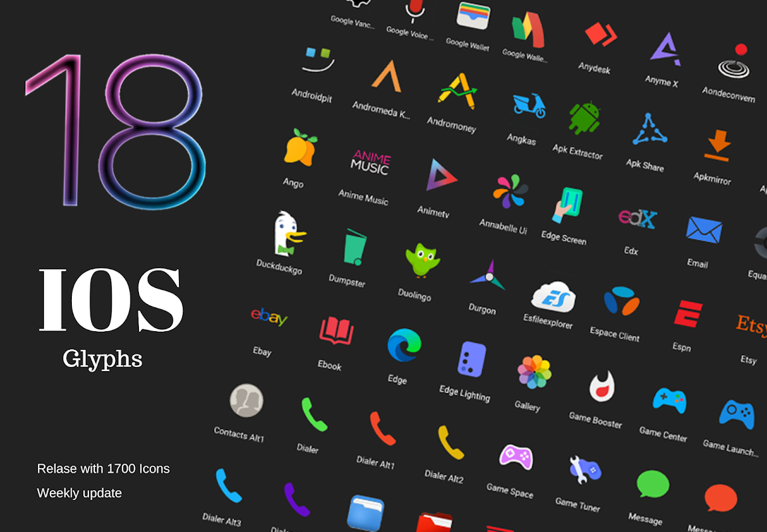
Task: Click the Google Wallet card icon
Action: pos(473,15)
